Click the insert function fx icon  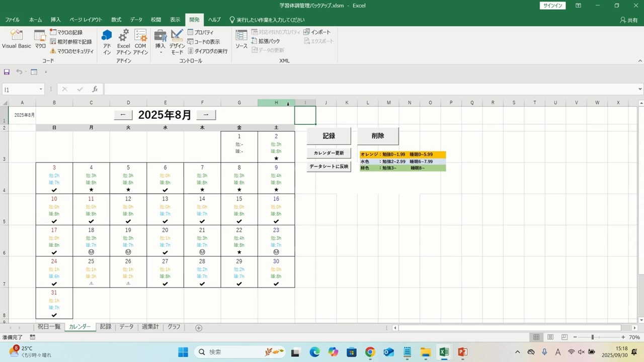coord(95,89)
